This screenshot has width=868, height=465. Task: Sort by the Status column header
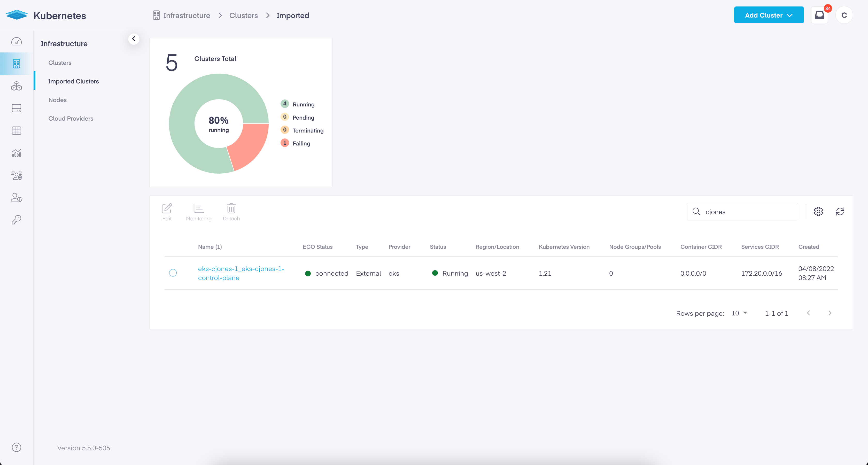(438, 247)
